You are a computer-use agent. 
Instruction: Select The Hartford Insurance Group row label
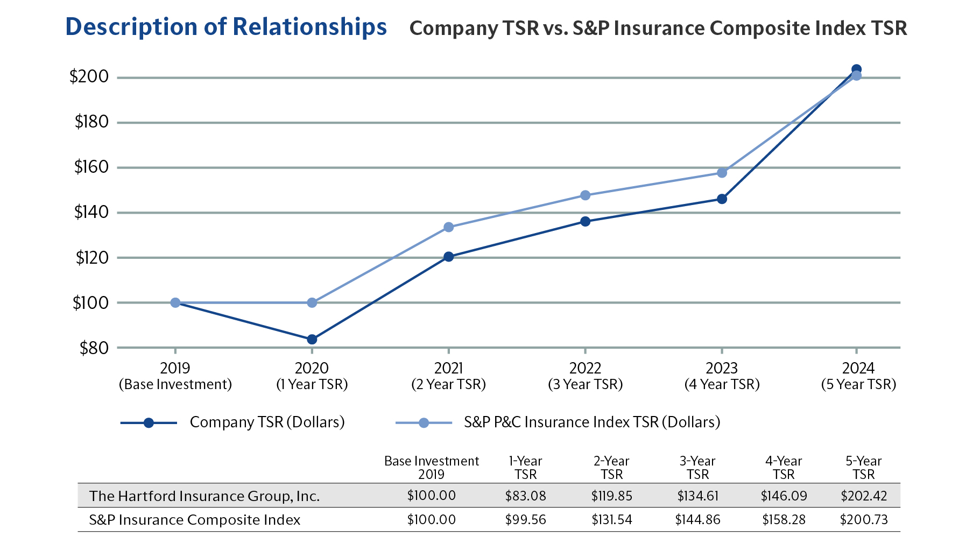pyautogui.click(x=205, y=496)
